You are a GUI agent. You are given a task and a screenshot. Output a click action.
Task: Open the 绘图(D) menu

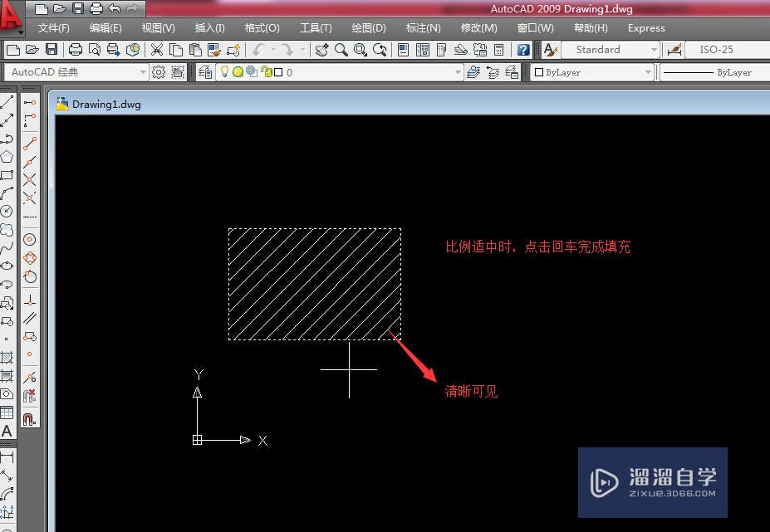[x=369, y=28]
